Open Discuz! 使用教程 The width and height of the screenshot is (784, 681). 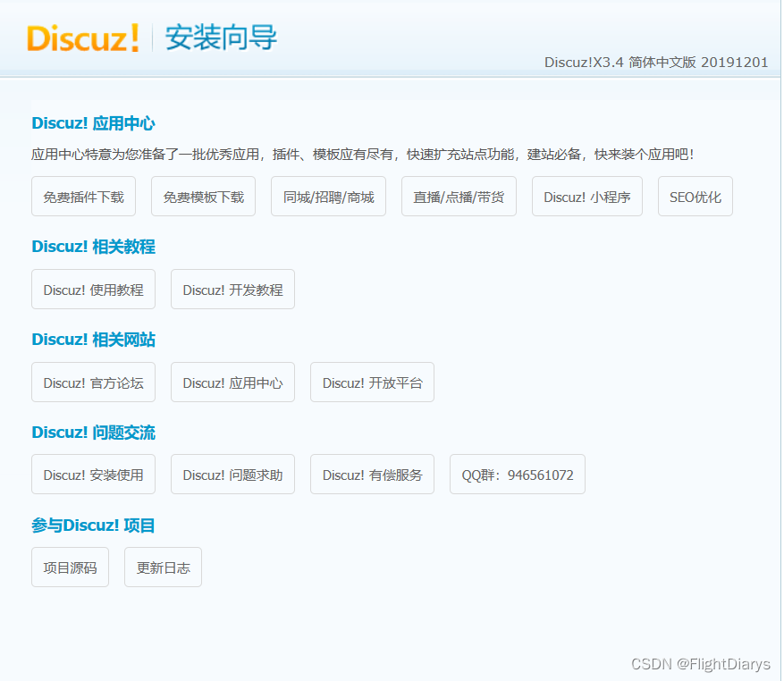pyautogui.click(x=94, y=290)
